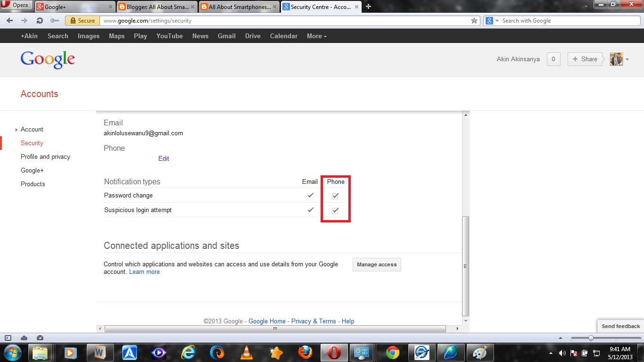Expand the account menu arrow beside the photo
644x362 pixels.
point(627,59)
